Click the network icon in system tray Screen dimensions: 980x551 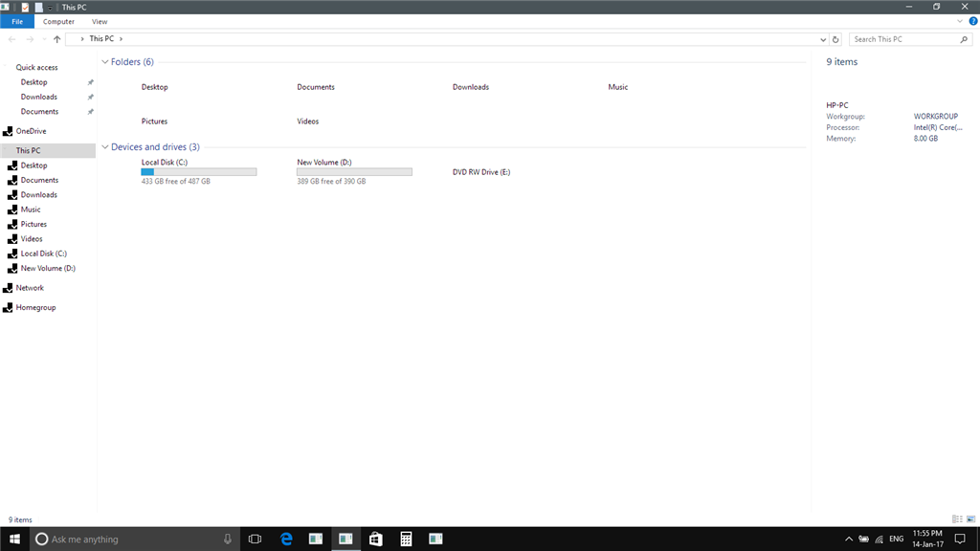tap(880, 540)
